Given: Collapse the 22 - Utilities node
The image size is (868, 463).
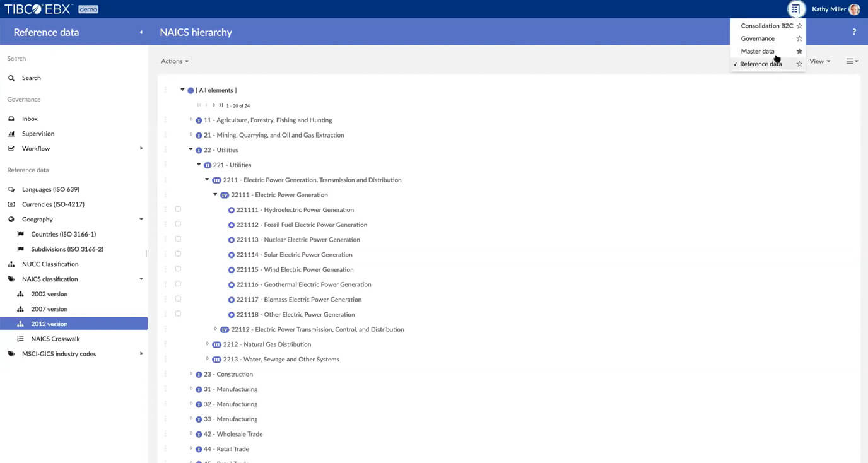Looking at the screenshot, I should tap(191, 149).
